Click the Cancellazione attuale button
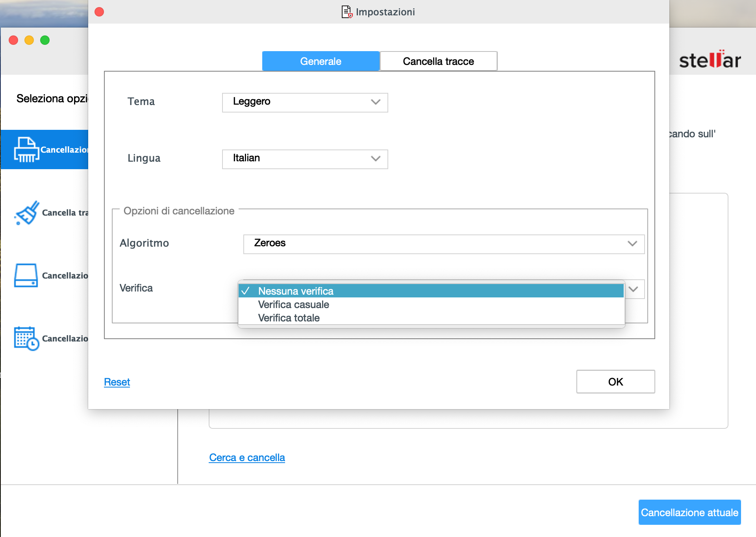 (689, 512)
